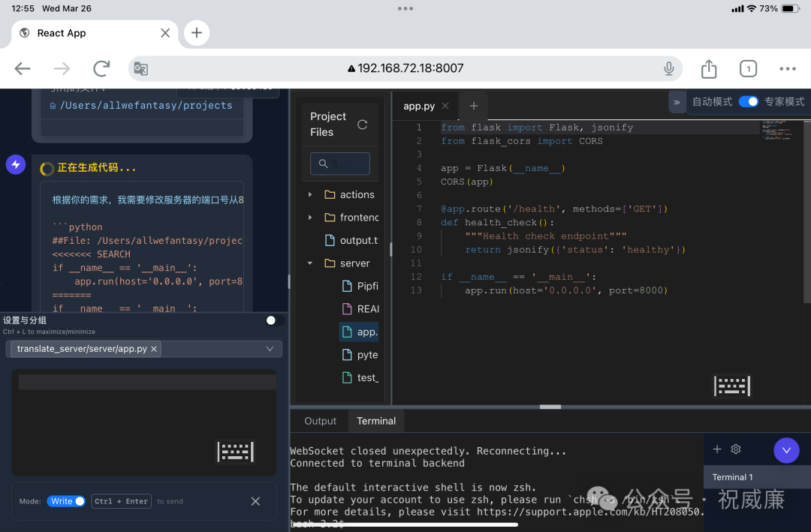Open the pytest file in the tree
811x532 pixels.
coord(360,355)
